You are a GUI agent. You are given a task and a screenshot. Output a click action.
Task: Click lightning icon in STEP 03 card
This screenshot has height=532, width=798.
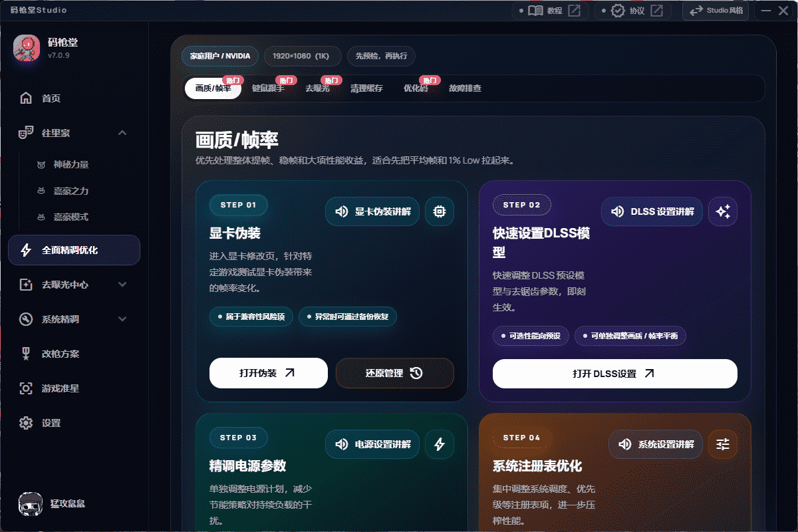[x=440, y=444]
